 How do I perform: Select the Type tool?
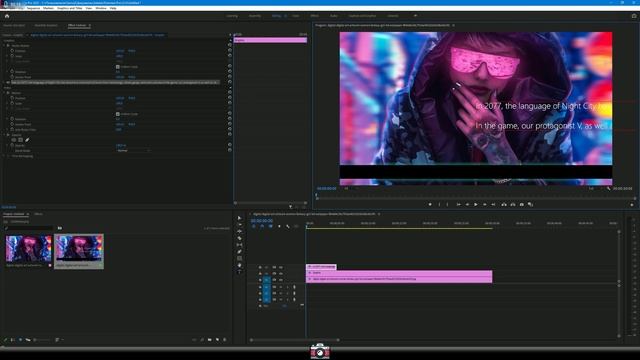[239, 271]
